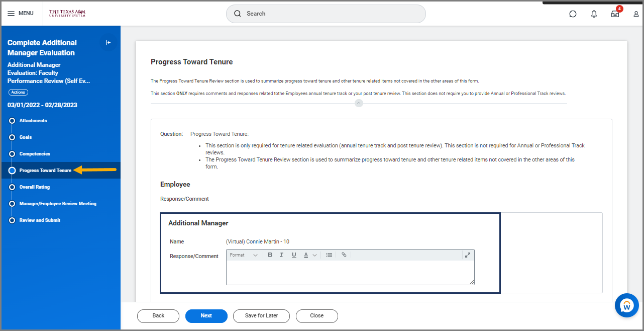Open the text color dropdown
Viewport: 644px width, 331px height.
point(310,255)
